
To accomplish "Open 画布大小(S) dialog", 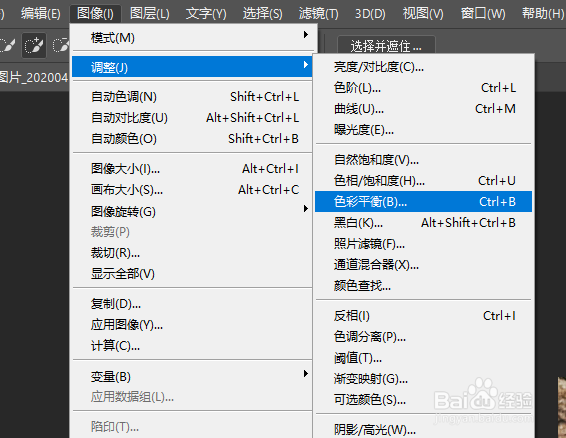I will (192, 190).
